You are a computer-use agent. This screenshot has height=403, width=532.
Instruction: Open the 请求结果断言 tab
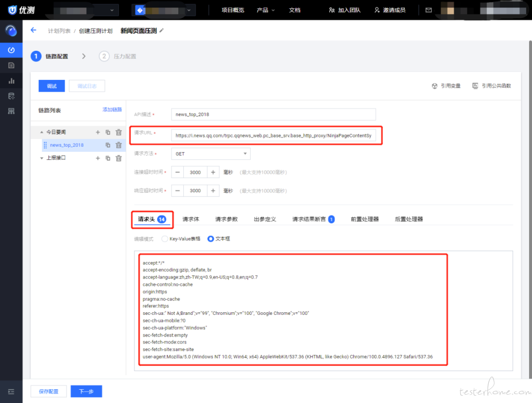[x=309, y=219]
